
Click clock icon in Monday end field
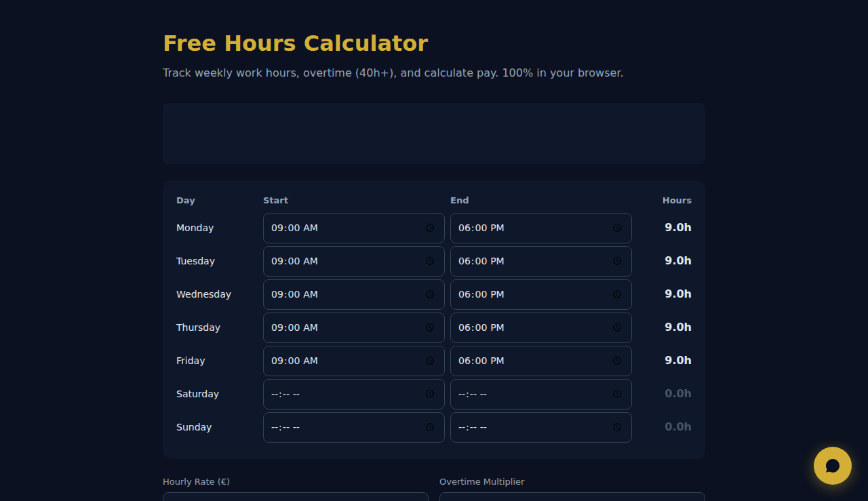(x=617, y=228)
